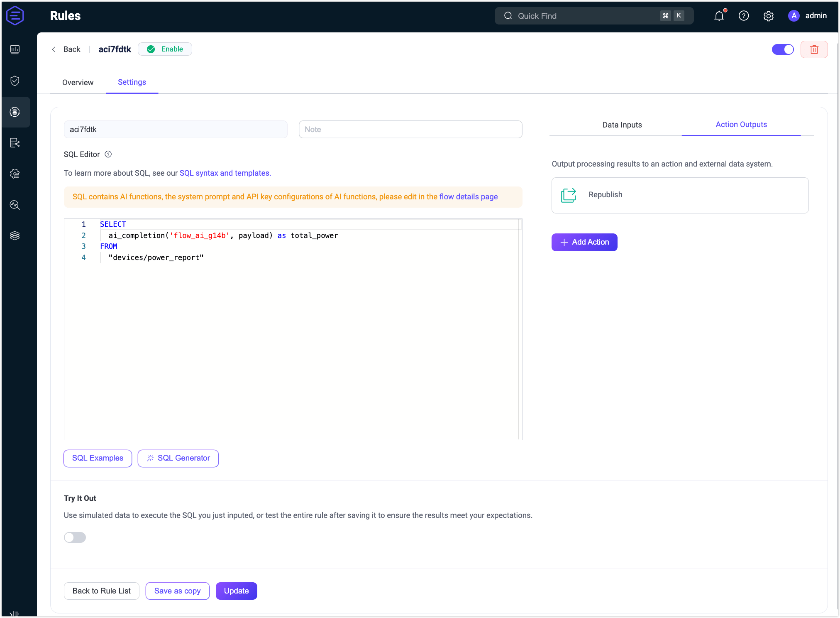Viewport: 840px width, 618px height.
Task: Open the diagnostics magnifier icon in sidebar
Action: tap(15, 205)
